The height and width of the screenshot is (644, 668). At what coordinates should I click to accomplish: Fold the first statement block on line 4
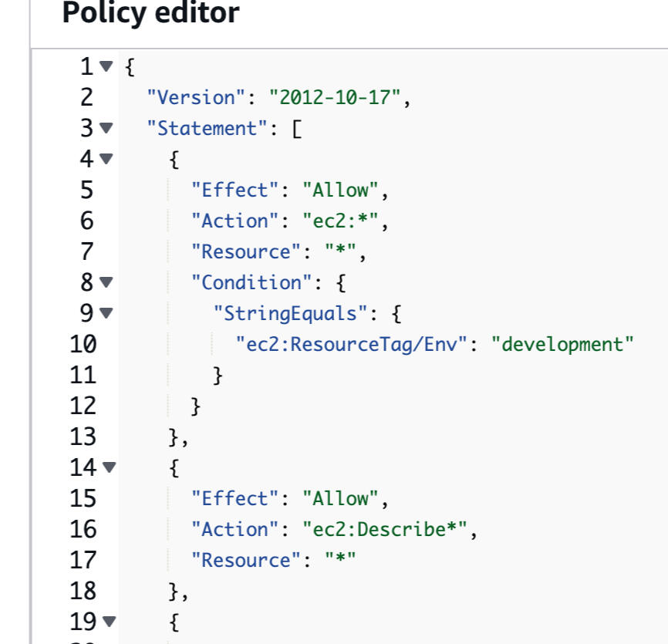click(106, 160)
